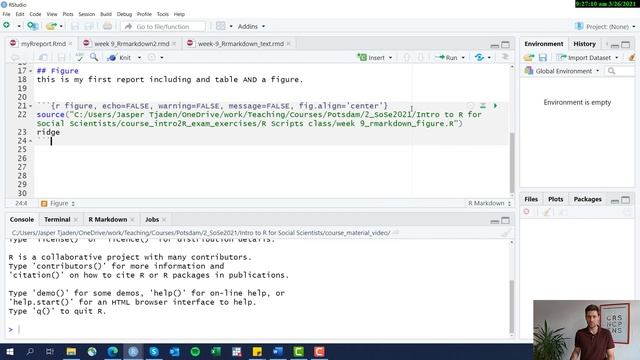
Task: Open the File menu
Action: (7, 14)
